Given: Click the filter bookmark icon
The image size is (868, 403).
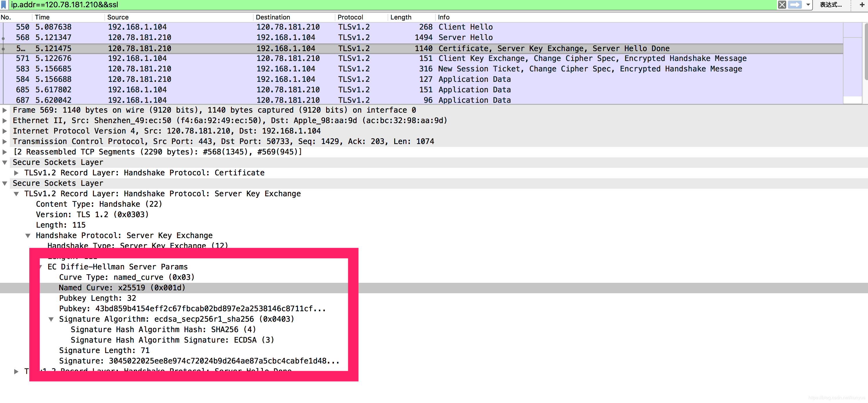Looking at the screenshot, I should point(4,5).
